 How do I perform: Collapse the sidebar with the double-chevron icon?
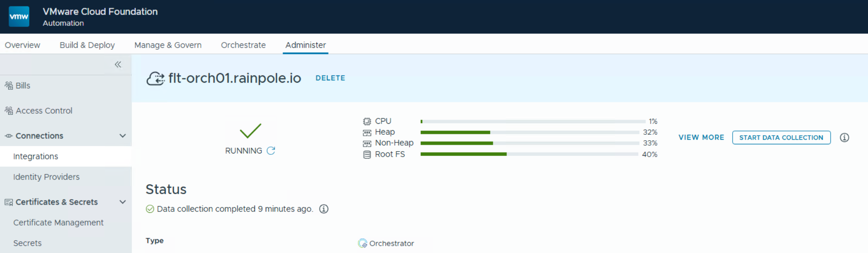point(118,64)
